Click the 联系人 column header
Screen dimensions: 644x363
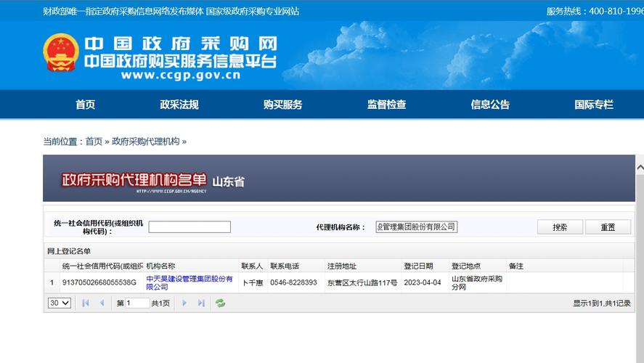pyautogui.click(x=252, y=266)
